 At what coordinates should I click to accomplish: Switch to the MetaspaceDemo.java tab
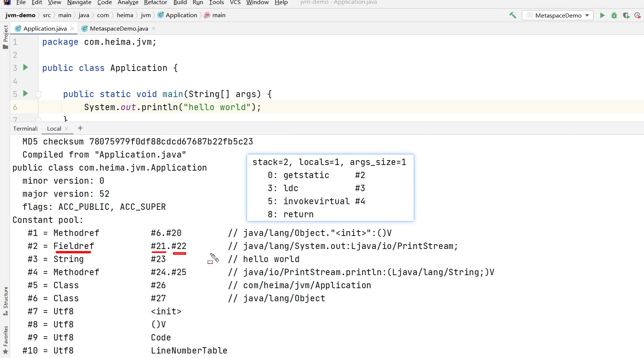[x=119, y=28]
